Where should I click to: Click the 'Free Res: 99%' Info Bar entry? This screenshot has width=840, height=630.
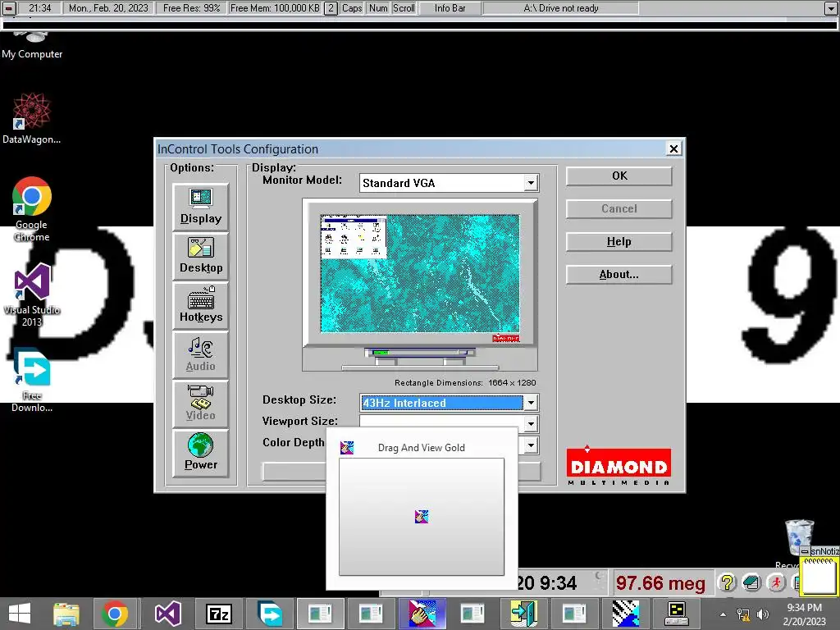pos(191,8)
